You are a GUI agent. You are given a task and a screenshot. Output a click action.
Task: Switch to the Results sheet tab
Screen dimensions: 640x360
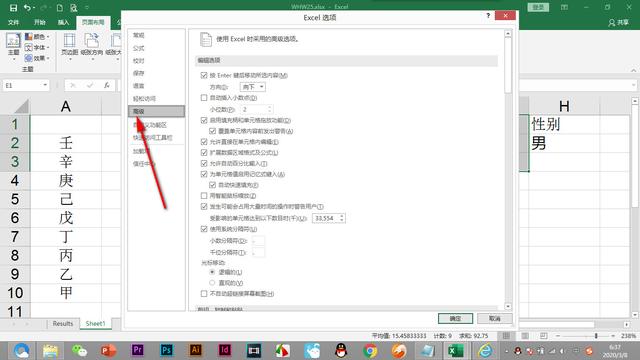63,324
